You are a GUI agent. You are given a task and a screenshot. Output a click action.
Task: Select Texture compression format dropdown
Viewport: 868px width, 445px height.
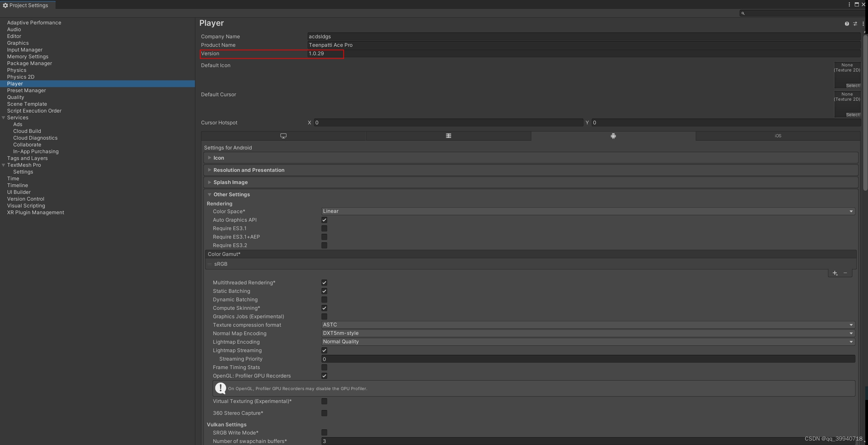588,325
